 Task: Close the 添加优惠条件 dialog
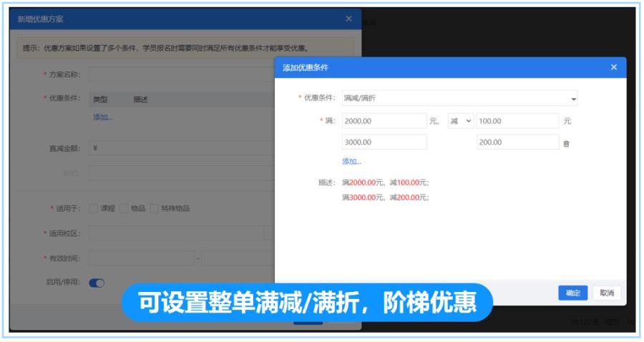tap(614, 67)
